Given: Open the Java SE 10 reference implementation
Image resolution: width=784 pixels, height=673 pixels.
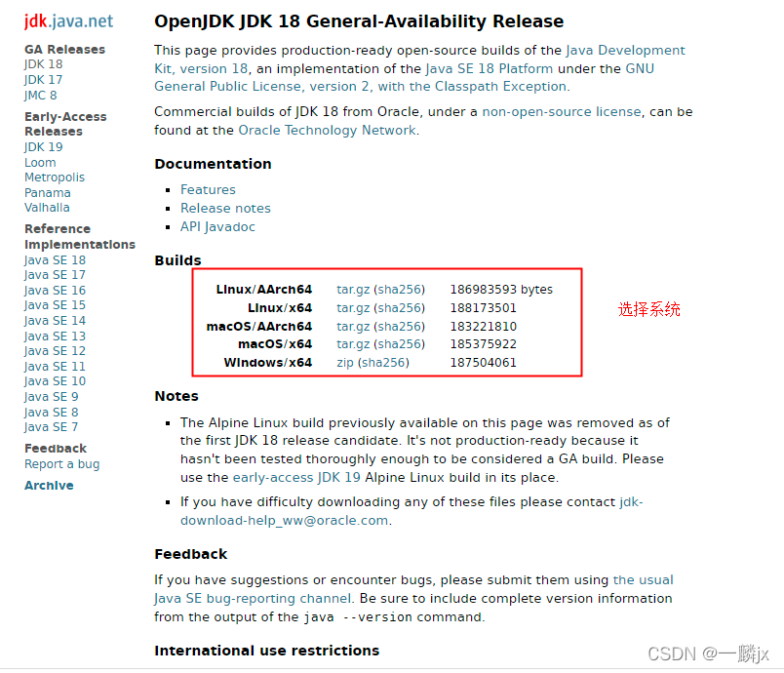Looking at the screenshot, I should point(55,381).
